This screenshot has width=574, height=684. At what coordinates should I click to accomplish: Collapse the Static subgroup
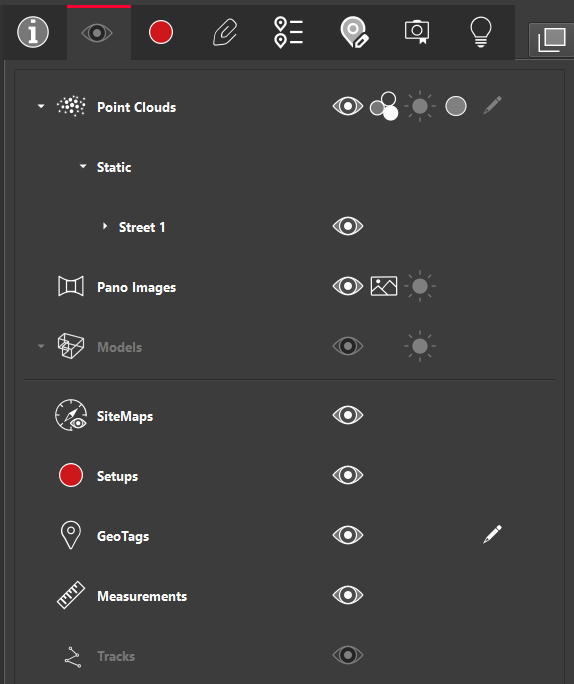coord(83,166)
